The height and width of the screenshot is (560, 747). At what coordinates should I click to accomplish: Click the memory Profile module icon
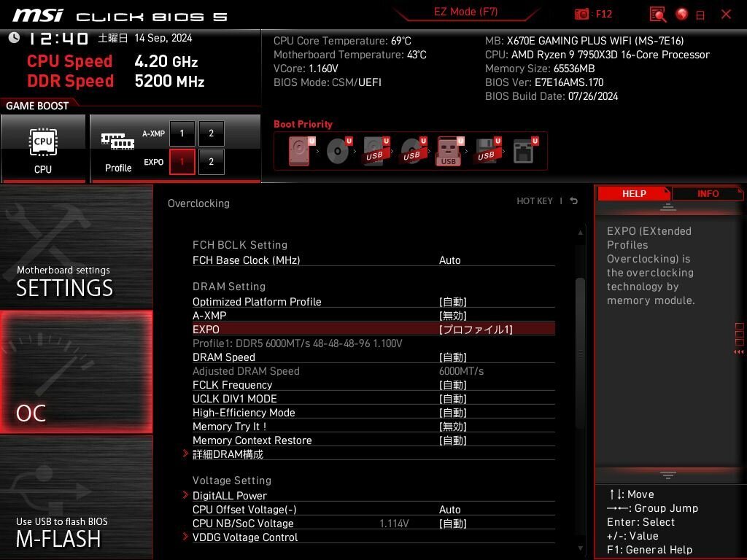tap(117, 141)
